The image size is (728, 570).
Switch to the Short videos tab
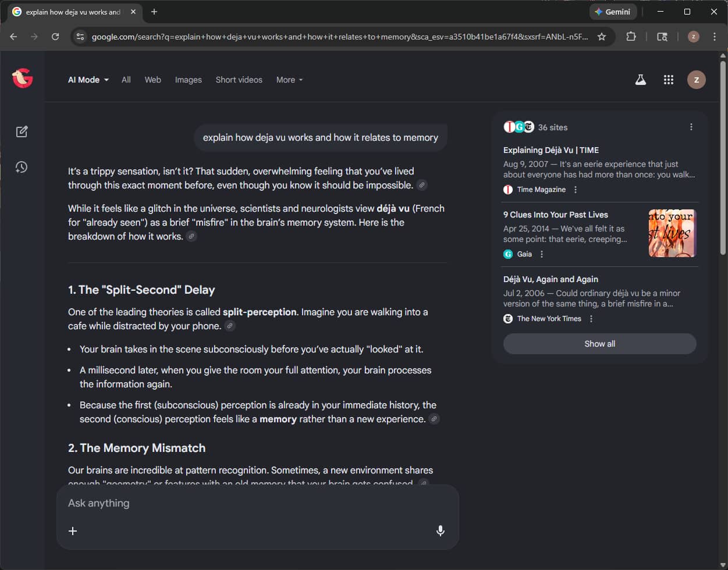239,80
